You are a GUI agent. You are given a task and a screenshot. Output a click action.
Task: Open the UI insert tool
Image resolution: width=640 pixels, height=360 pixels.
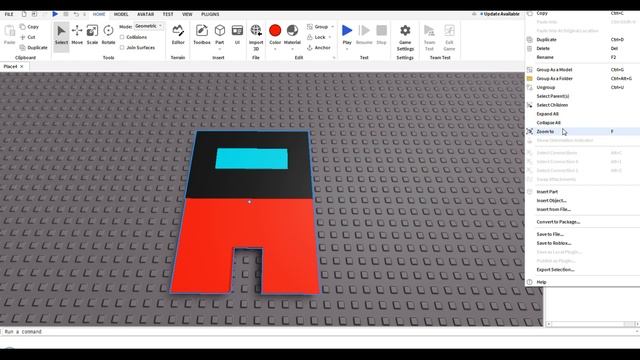237,34
